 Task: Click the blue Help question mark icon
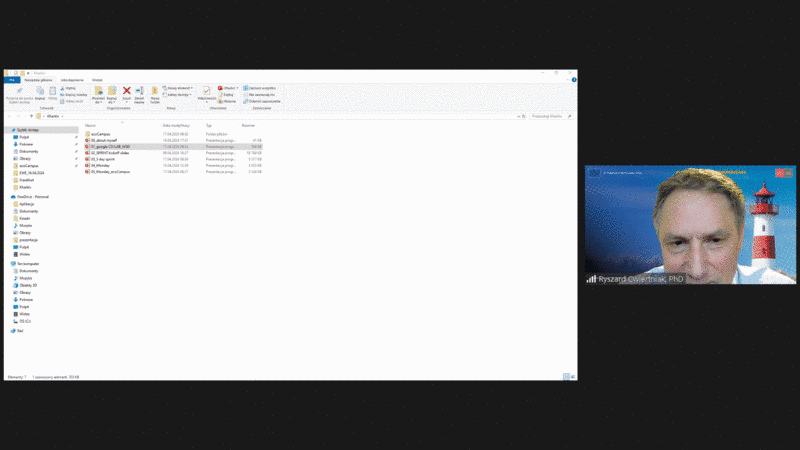(x=573, y=80)
